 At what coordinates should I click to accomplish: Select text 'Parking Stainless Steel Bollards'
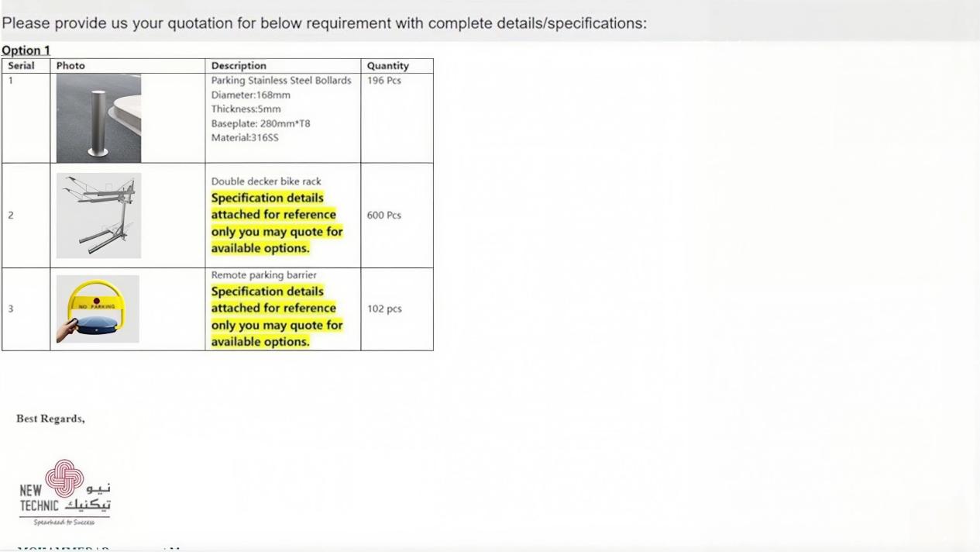(281, 81)
